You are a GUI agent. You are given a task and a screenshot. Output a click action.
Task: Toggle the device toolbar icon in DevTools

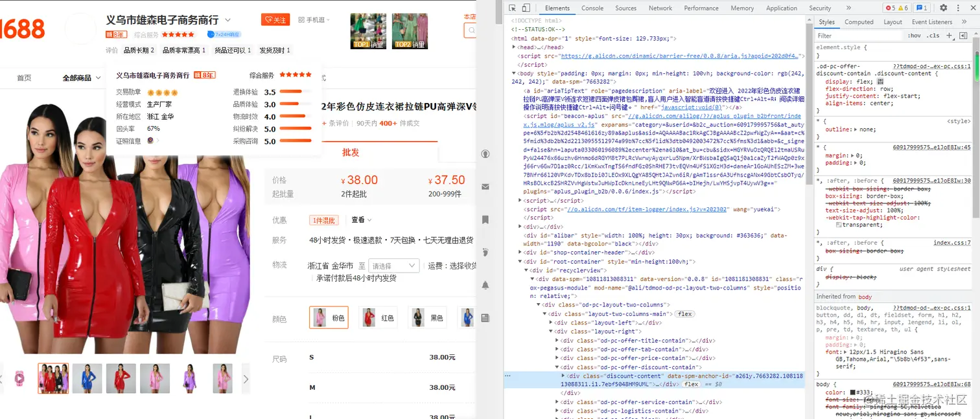click(x=526, y=8)
